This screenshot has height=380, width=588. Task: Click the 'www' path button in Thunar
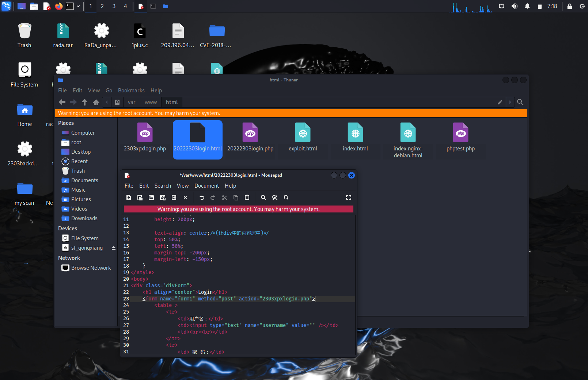point(151,102)
